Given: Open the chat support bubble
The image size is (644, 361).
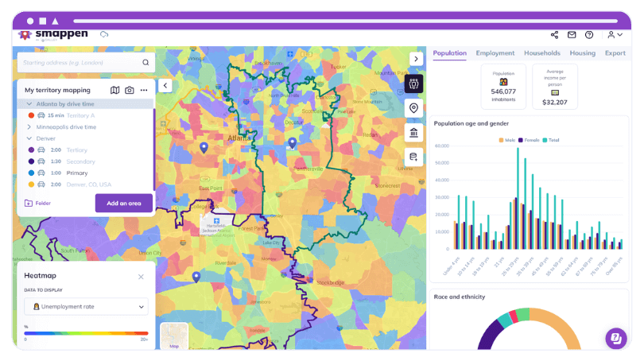Looking at the screenshot, I should coord(615,338).
